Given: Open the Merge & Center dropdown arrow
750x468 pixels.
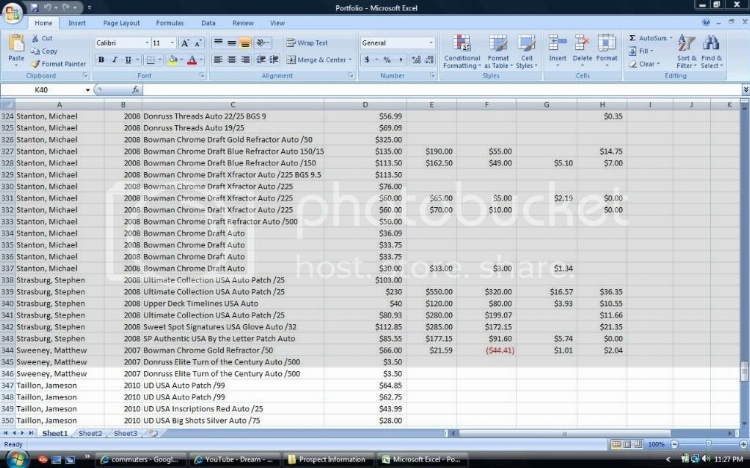Looking at the screenshot, I should click(x=350, y=60).
